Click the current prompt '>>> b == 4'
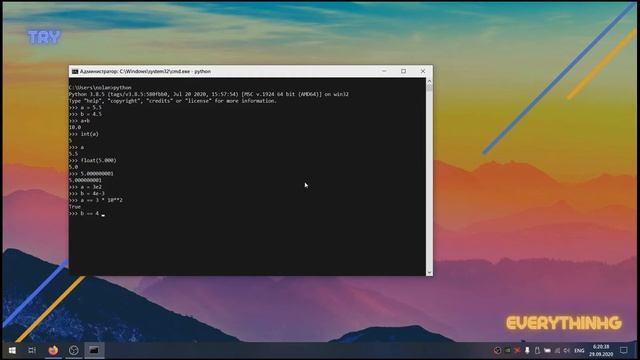Viewport: 640px width, 360px height. coord(84,213)
